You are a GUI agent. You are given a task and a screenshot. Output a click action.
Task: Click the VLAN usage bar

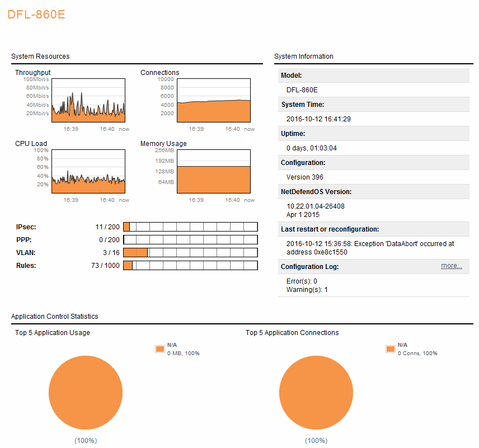(x=190, y=252)
